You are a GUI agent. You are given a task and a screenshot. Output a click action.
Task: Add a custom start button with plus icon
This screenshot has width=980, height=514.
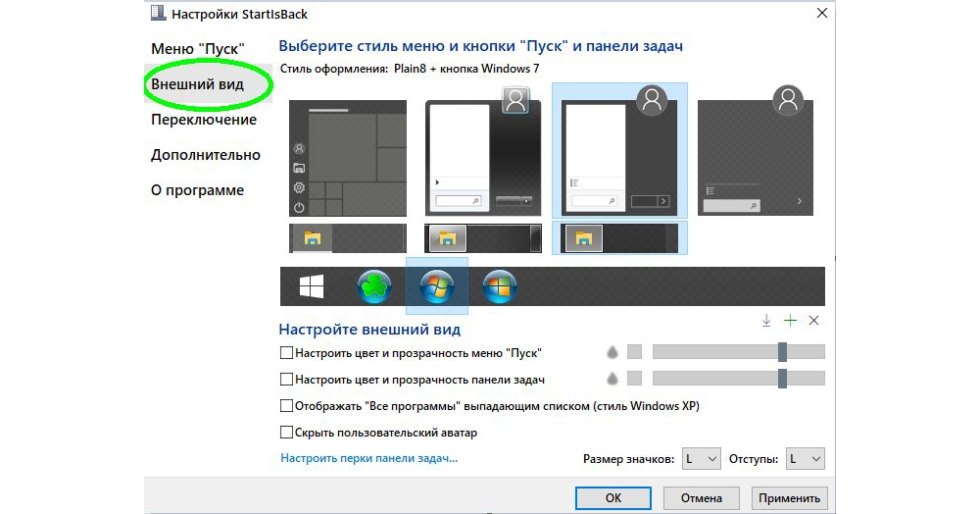790,321
